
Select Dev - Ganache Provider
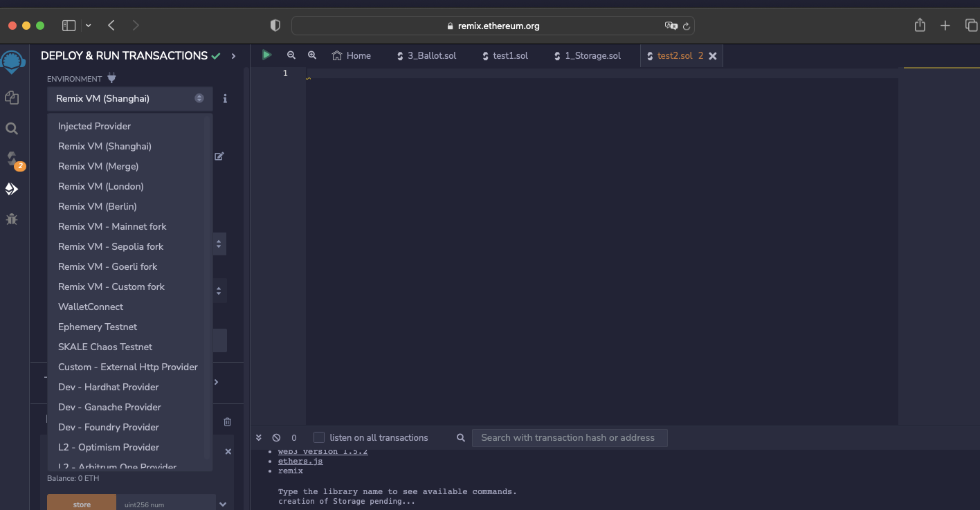pyautogui.click(x=129, y=407)
